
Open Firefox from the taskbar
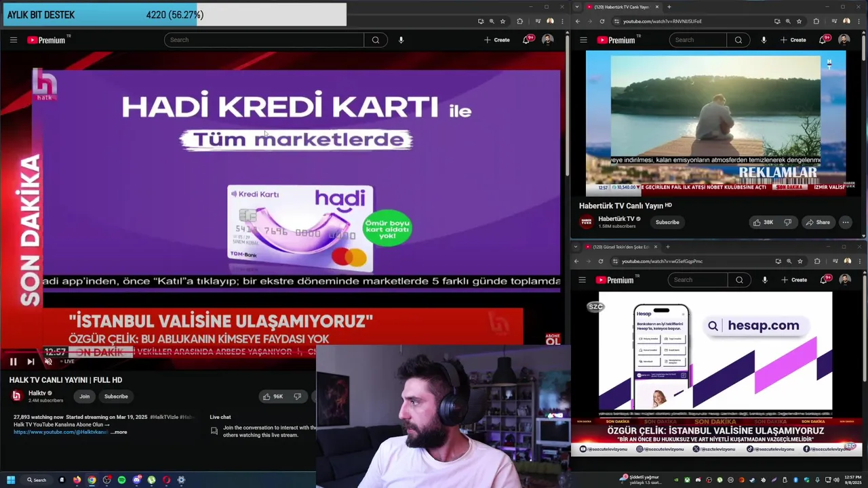[77, 480]
